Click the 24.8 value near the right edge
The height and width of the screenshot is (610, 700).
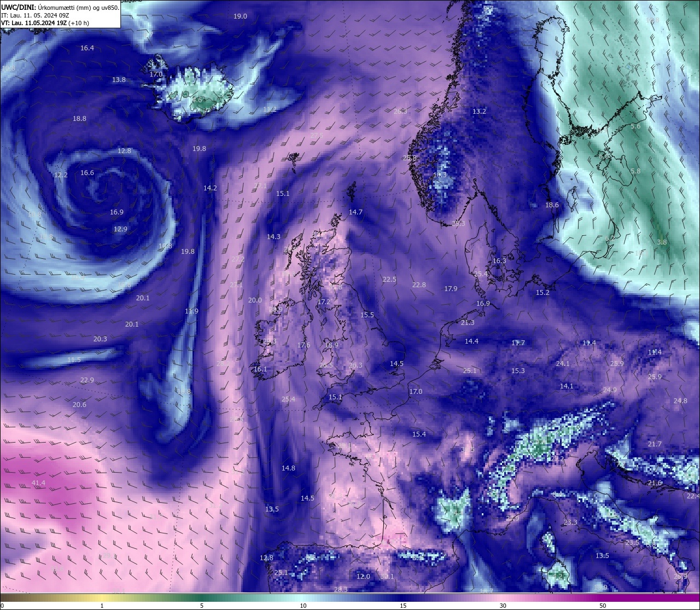coord(680,401)
